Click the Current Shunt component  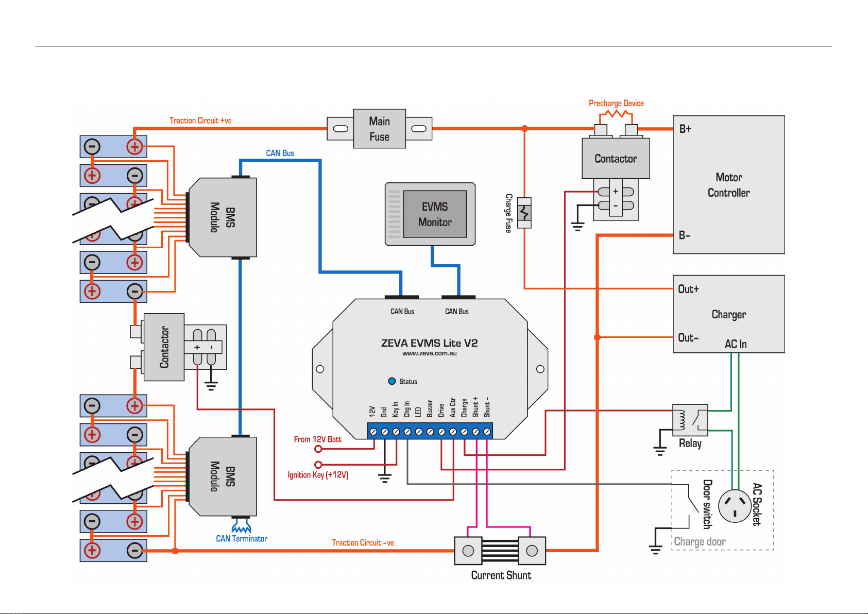pyautogui.click(x=500, y=551)
